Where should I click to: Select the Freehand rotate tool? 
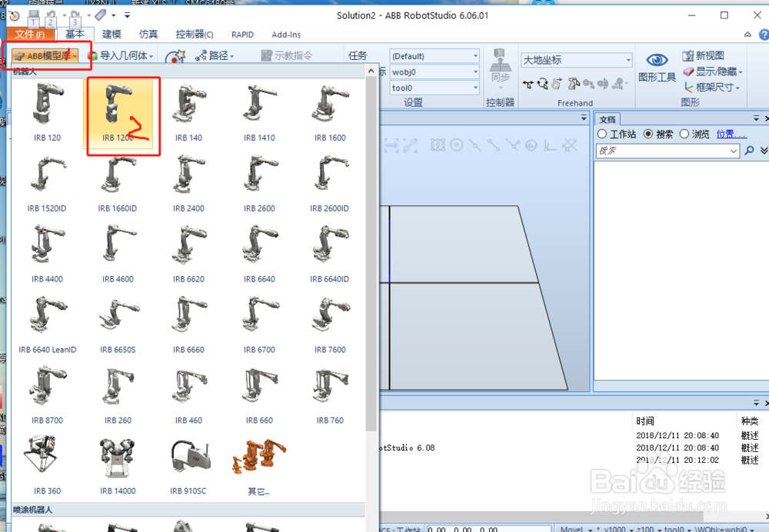pos(542,84)
